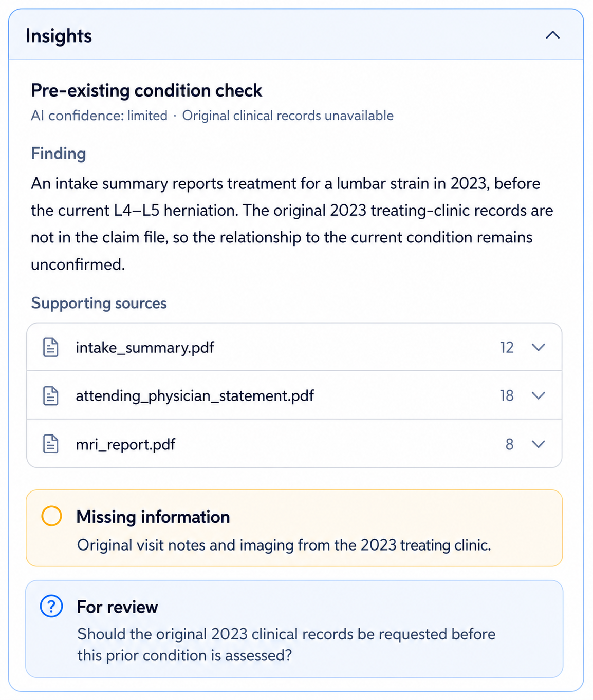Click the Missing information heading
The width and height of the screenshot is (593, 700).
point(153,517)
